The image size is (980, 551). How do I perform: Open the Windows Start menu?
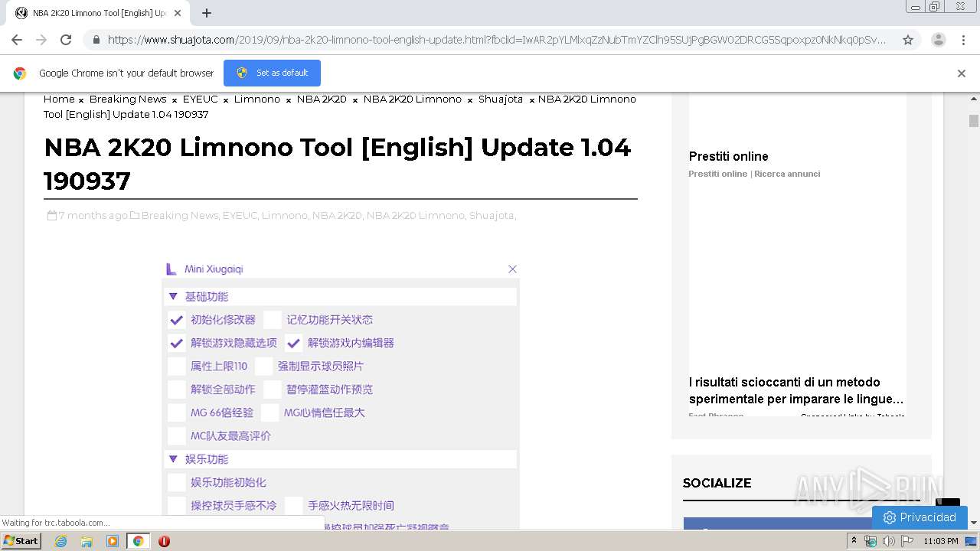(21, 541)
